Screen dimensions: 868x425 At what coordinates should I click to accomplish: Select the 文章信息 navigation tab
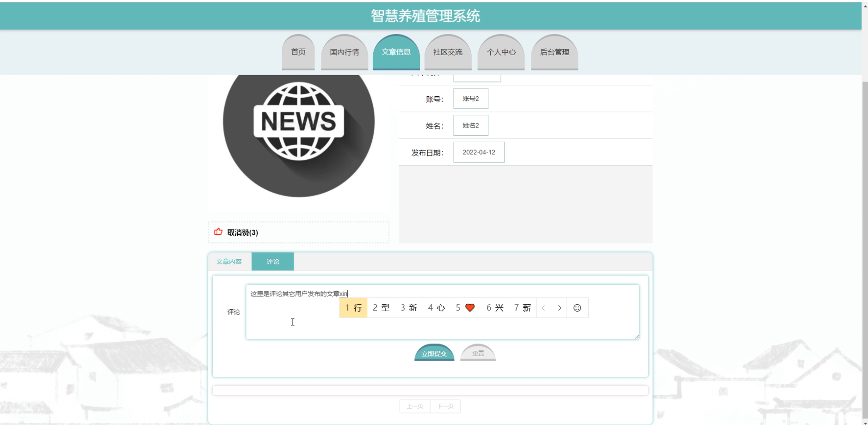click(396, 52)
